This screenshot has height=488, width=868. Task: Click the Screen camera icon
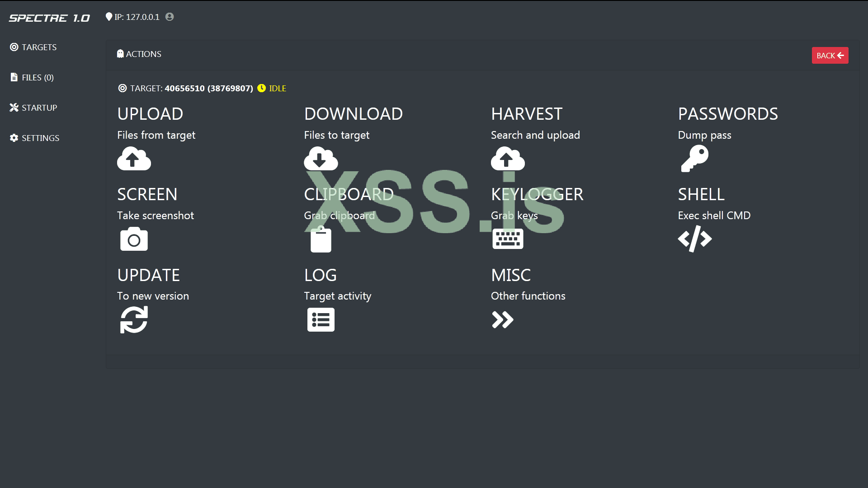tap(134, 239)
